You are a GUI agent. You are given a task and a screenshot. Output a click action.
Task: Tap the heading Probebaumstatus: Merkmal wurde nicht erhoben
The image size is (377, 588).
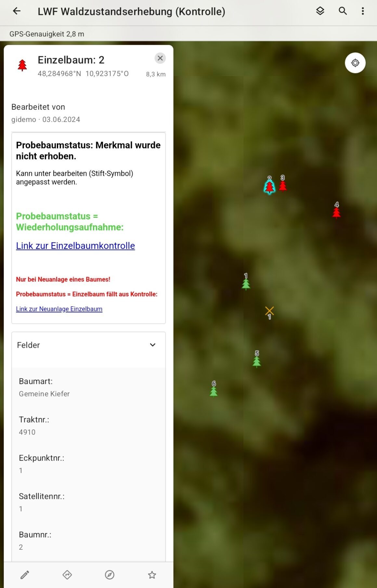(x=88, y=150)
